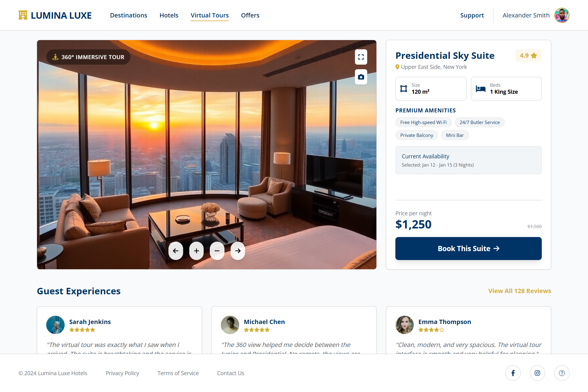Click the Lumina Luxe hotel logo

(x=55, y=15)
